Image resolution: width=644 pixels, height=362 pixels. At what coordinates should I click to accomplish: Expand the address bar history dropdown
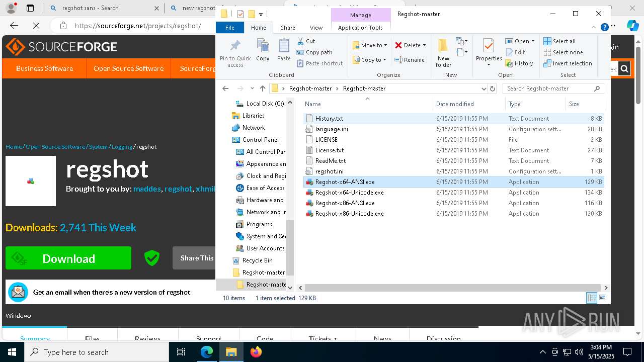tap(484, 88)
